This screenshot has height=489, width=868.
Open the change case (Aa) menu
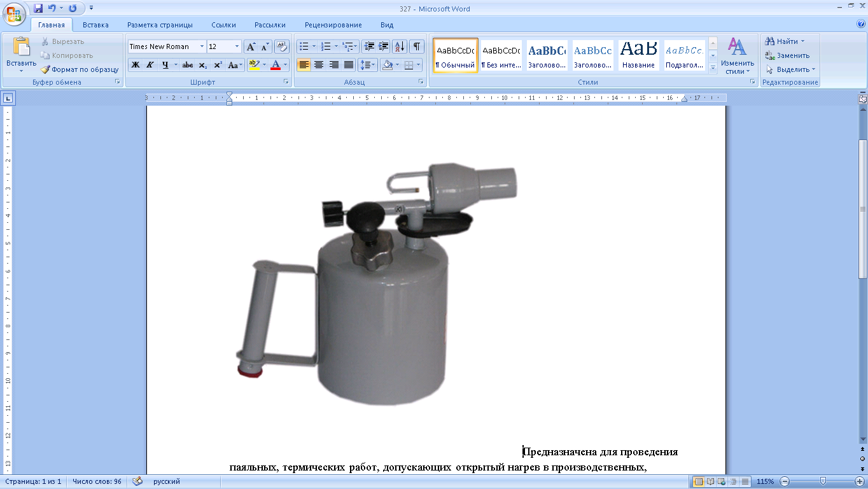235,65
